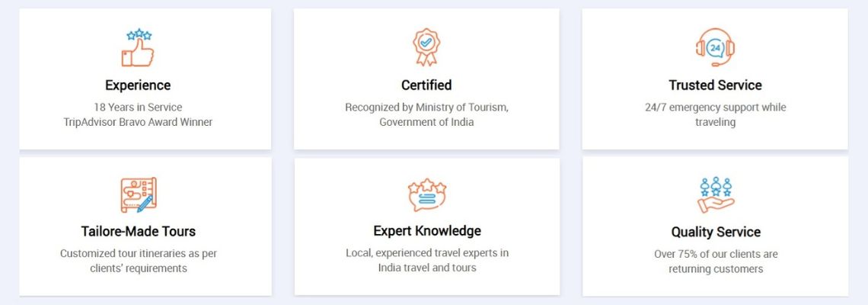Select the Certified heading

[x=426, y=85]
